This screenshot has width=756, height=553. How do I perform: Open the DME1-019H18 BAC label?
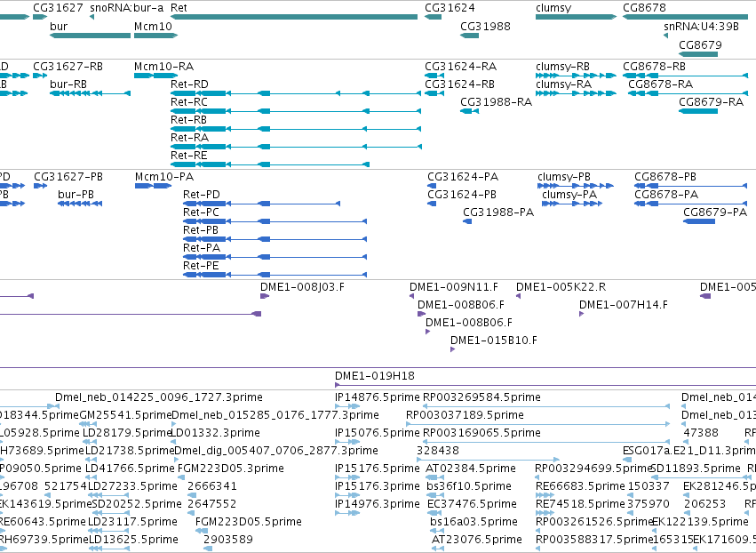pyautogui.click(x=375, y=376)
